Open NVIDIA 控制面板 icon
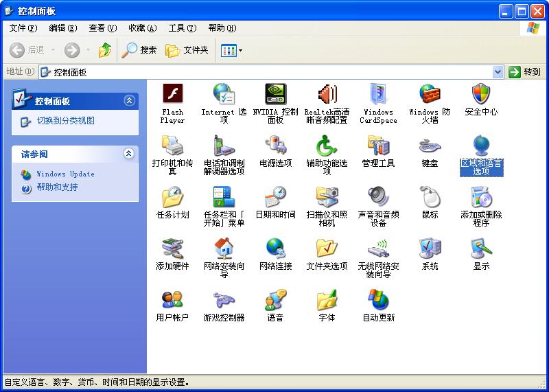The height and width of the screenshot is (392, 549). (276, 94)
